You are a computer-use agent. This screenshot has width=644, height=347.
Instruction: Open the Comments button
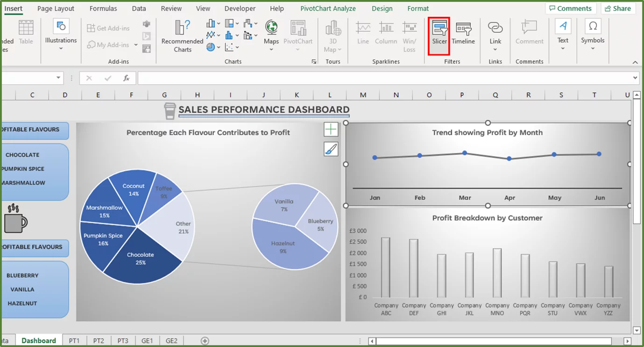coord(571,8)
